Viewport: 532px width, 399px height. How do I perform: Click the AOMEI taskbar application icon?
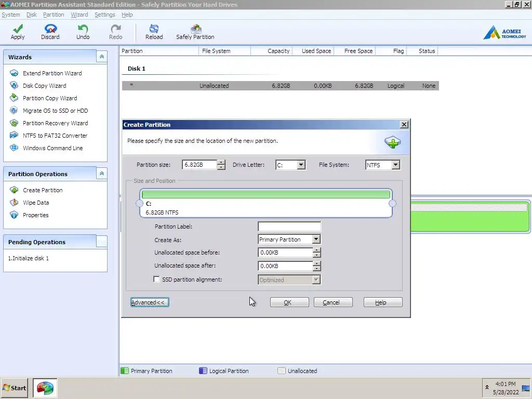45,388
